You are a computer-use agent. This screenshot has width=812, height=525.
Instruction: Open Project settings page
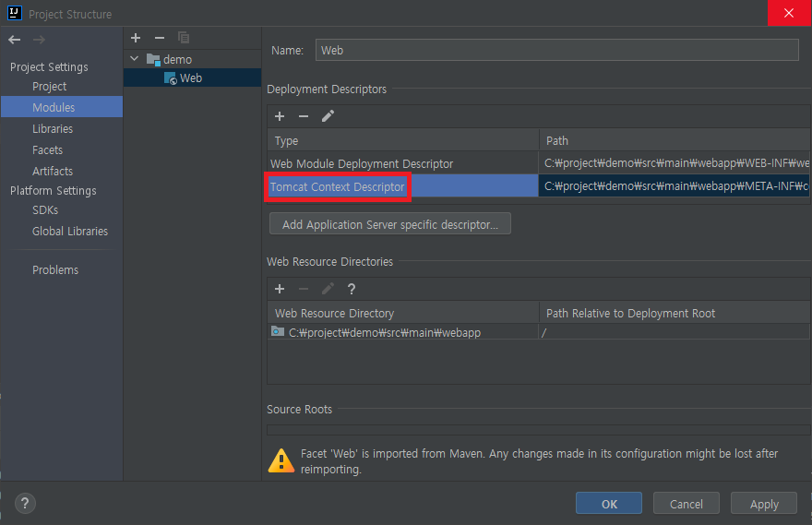[49, 87]
